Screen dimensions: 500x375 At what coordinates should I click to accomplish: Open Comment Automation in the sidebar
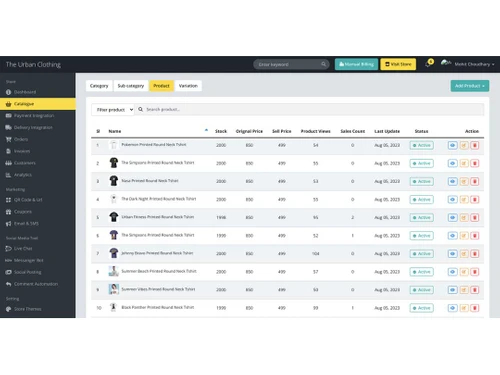pyautogui.click(x=32, y=284)
